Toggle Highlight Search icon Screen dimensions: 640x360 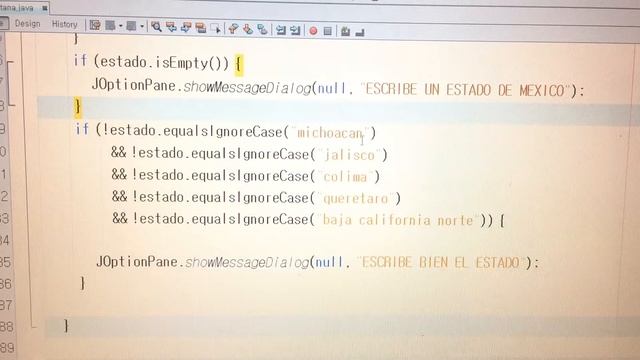[x=200, y=28]
